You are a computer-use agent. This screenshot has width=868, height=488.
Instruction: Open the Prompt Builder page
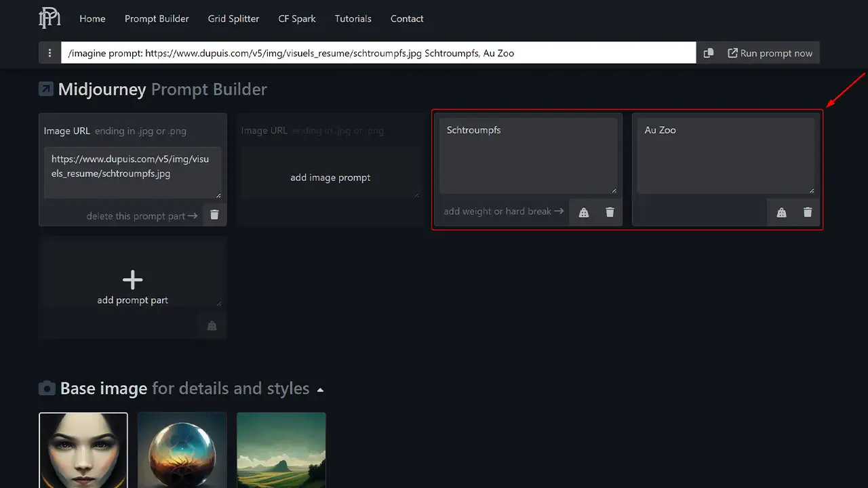pyautogui.click(x=157, y=18)
